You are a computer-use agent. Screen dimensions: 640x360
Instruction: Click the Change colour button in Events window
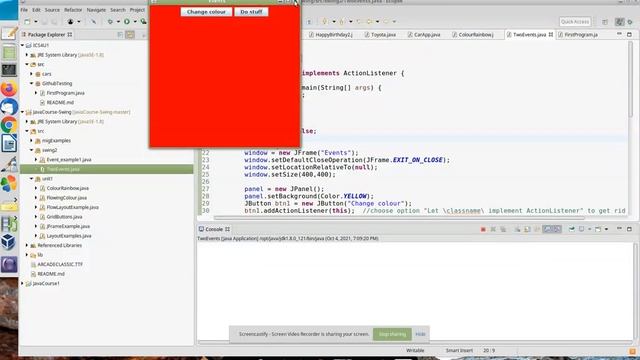[206, 12]
